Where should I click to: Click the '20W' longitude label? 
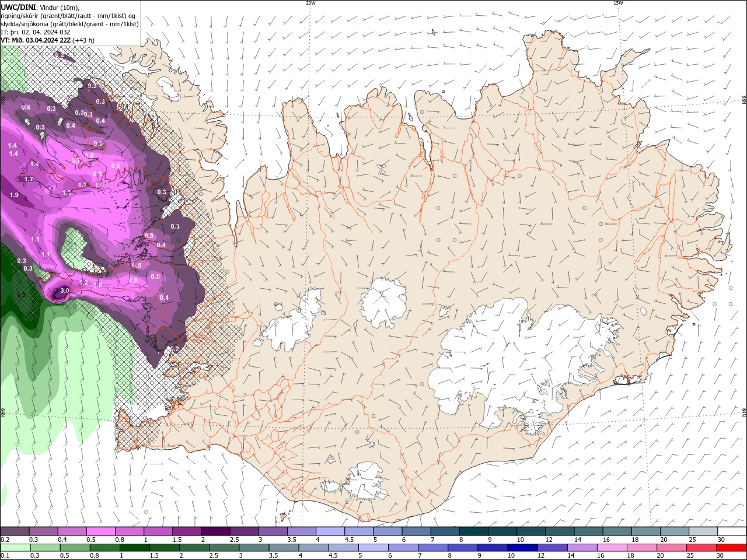pyautogui.click(x=310, y=3)
